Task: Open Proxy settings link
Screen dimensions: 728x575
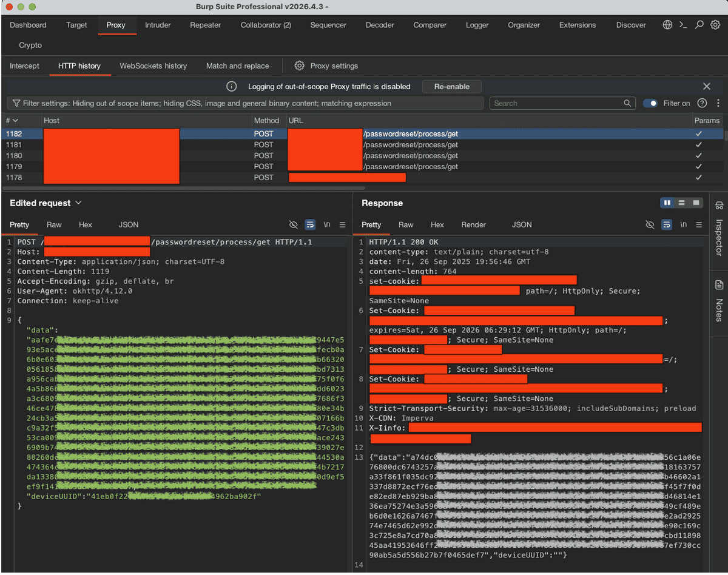Action: (334, 66)
